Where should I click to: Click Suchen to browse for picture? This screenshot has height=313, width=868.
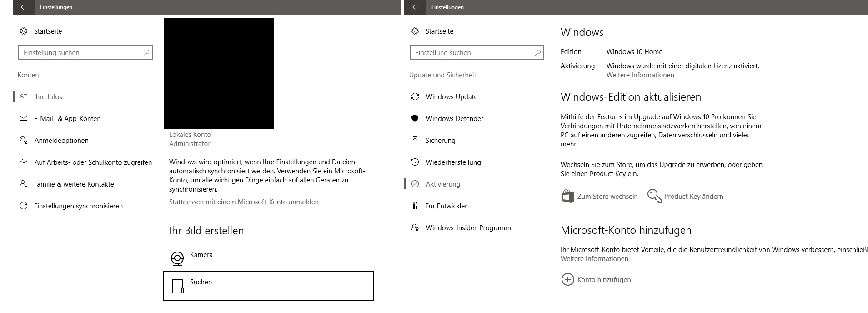coord(268,286)
